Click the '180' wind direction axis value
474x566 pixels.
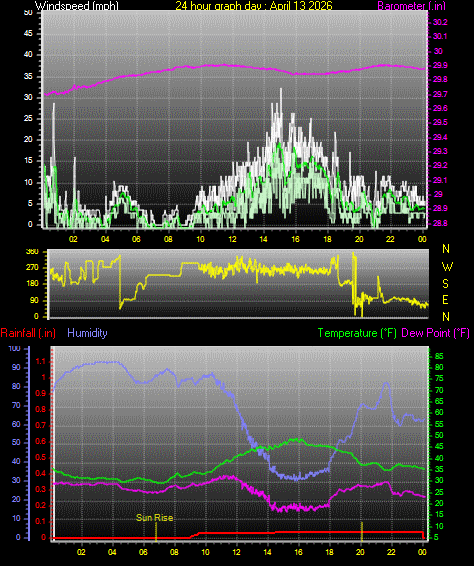coord(32,284)
